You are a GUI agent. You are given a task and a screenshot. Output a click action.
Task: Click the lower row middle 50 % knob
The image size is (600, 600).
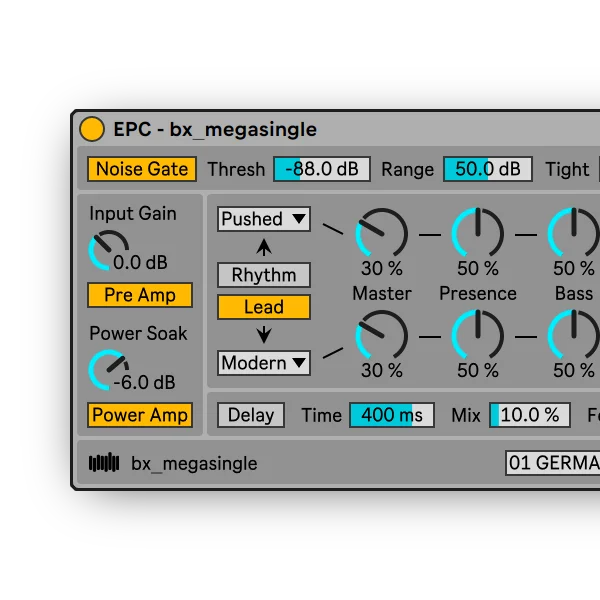(x=478, y=335)
